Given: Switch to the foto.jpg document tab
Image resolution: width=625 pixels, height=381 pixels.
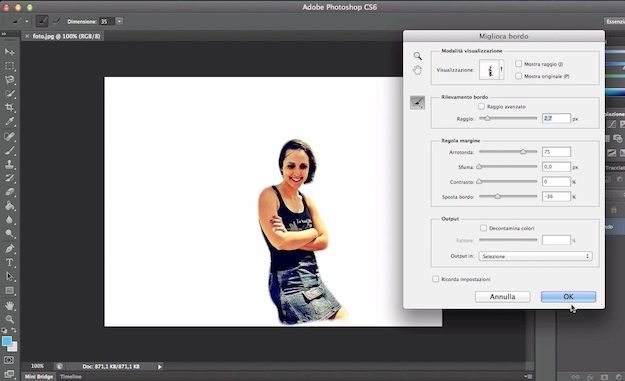Looking at the screenshot, I should (63, 36).
